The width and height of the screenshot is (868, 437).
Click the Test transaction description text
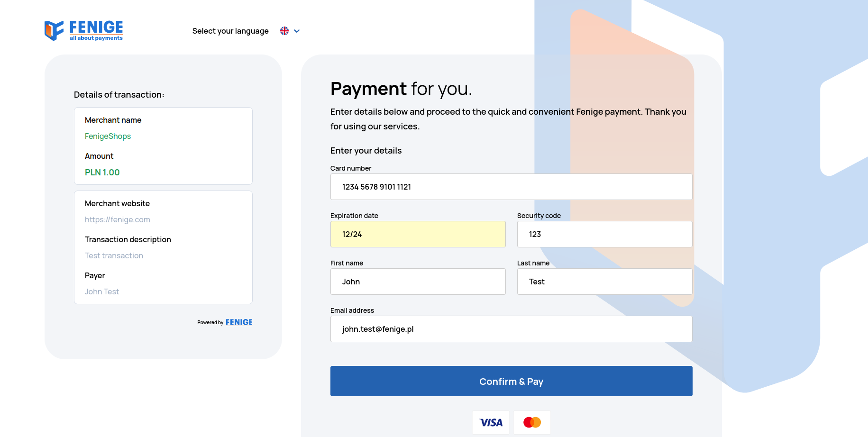(114, 255)
